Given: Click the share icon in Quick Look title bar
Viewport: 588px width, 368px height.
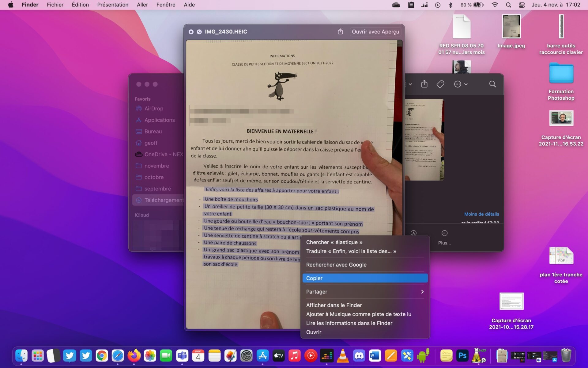Looking at the screenshot, I should click(x=340, y=32).
